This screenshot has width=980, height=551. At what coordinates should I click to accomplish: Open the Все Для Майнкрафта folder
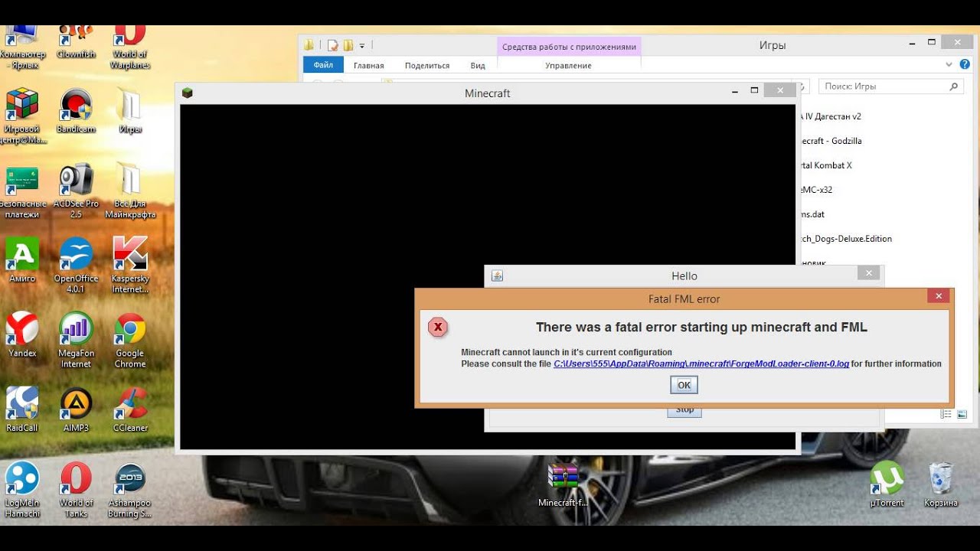coord(129,191)
